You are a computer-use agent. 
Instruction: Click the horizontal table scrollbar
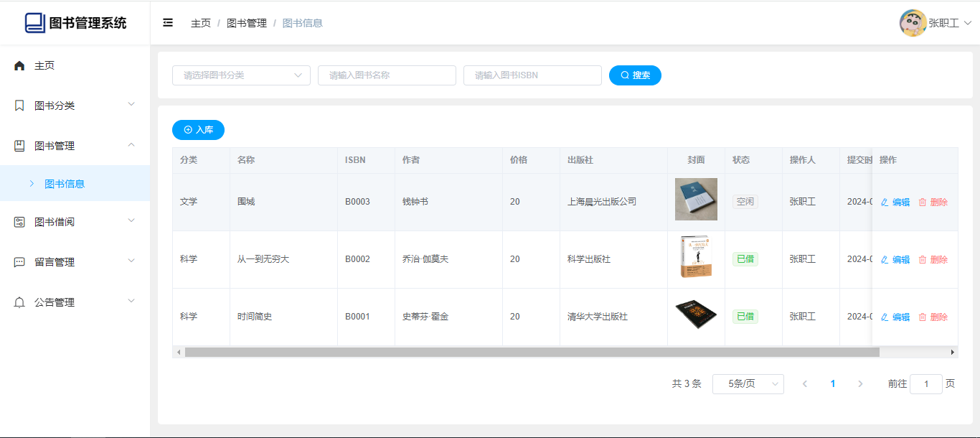click(x=531, y=353)
